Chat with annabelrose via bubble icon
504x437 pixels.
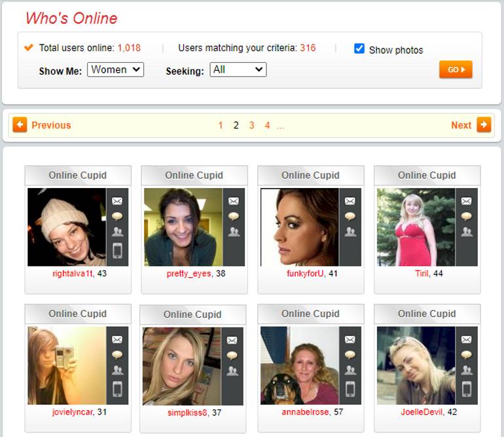pos(350,354)
